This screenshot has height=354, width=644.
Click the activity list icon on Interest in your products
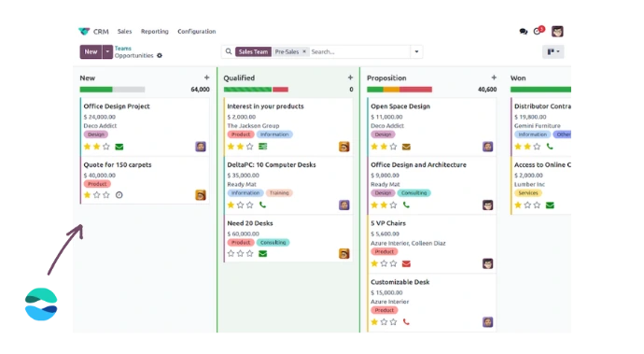click(x=263, y=147)
